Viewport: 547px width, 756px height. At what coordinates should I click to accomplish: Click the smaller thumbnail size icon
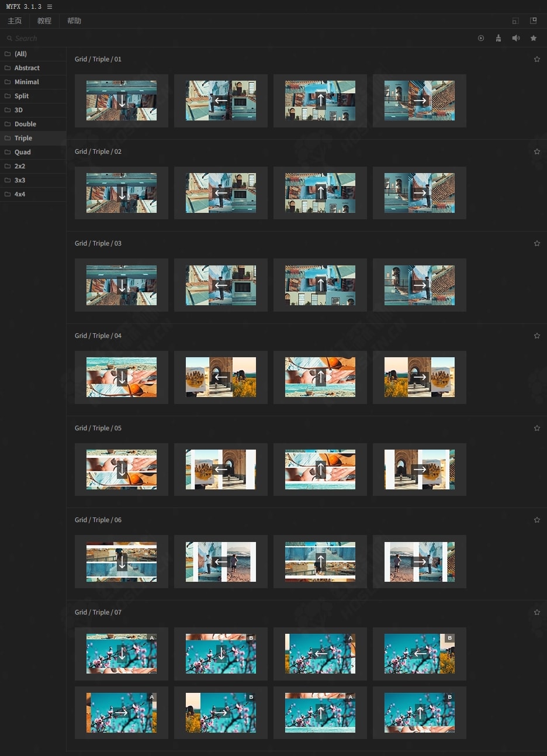(515, 21)
